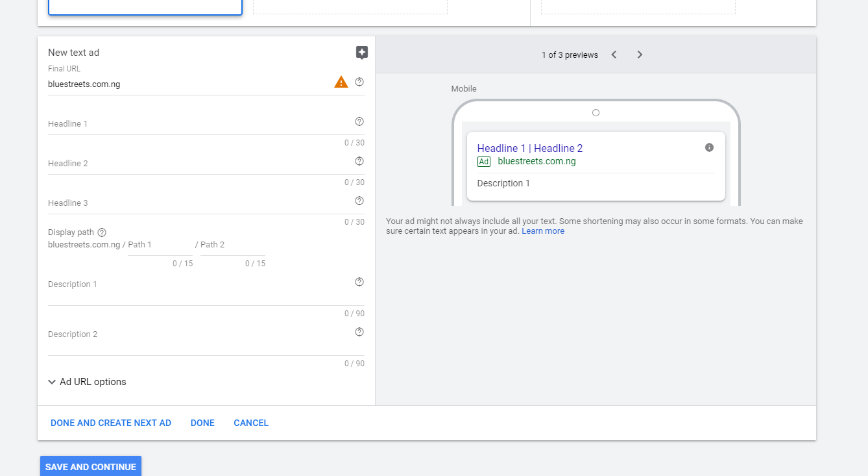The width and height of the screenshot is (868, 476).
Task: Click the info icon in mobile ad preview
Action: (709, 147)
